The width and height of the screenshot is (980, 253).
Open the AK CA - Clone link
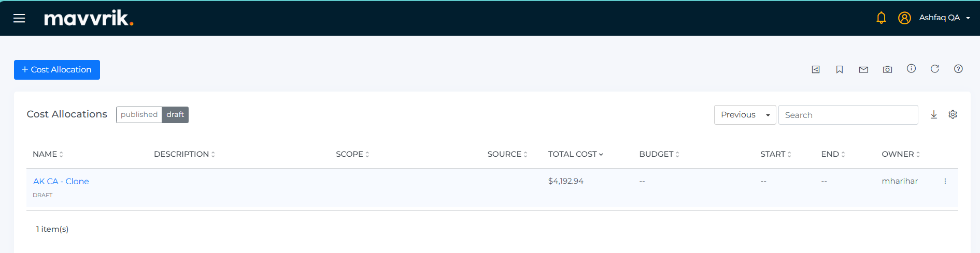(x=61, y=181)
